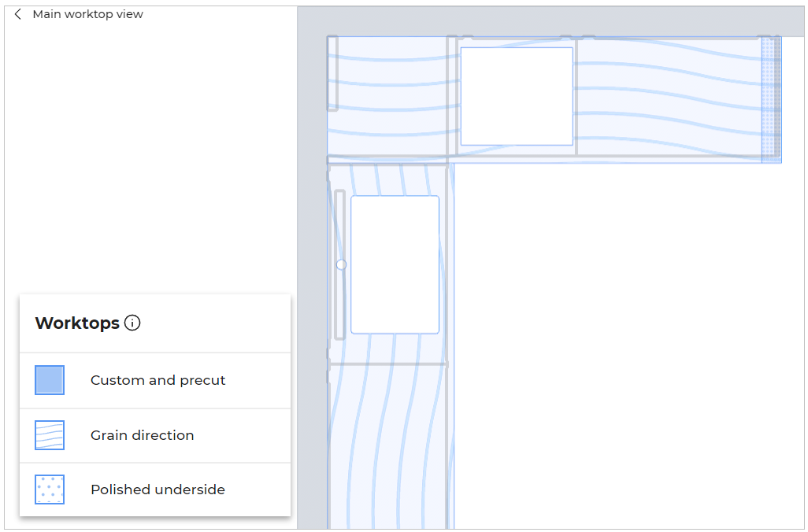Image resolution: width=808 pixels, height=532 pixels.
Task: Select the top-right worktop section with horizontal grain
Action: (668, 98)
